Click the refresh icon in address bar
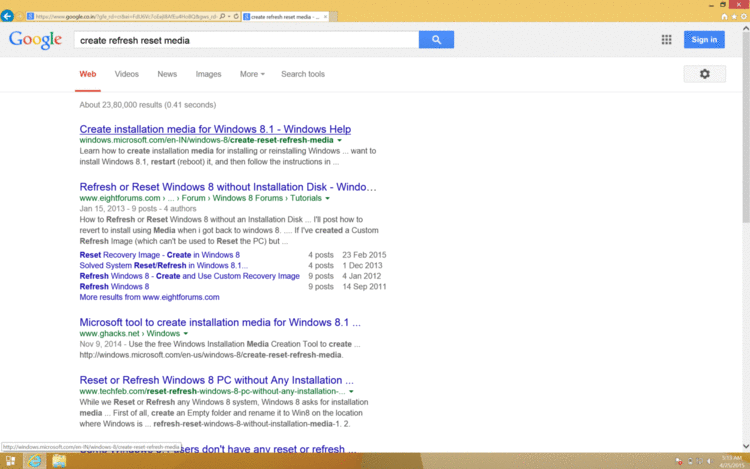 click(x=236, y=16)
